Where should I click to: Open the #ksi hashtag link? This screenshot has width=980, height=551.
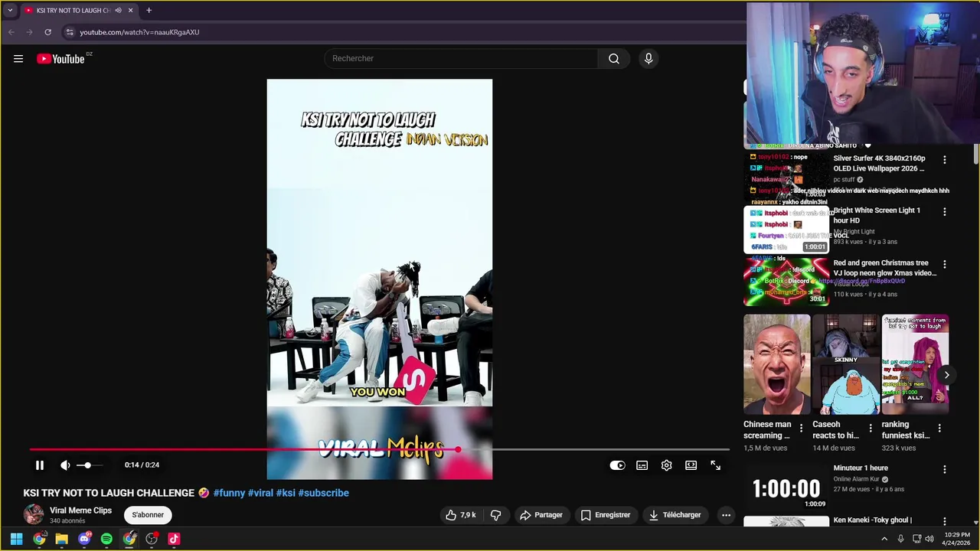(x=286, y=493)
